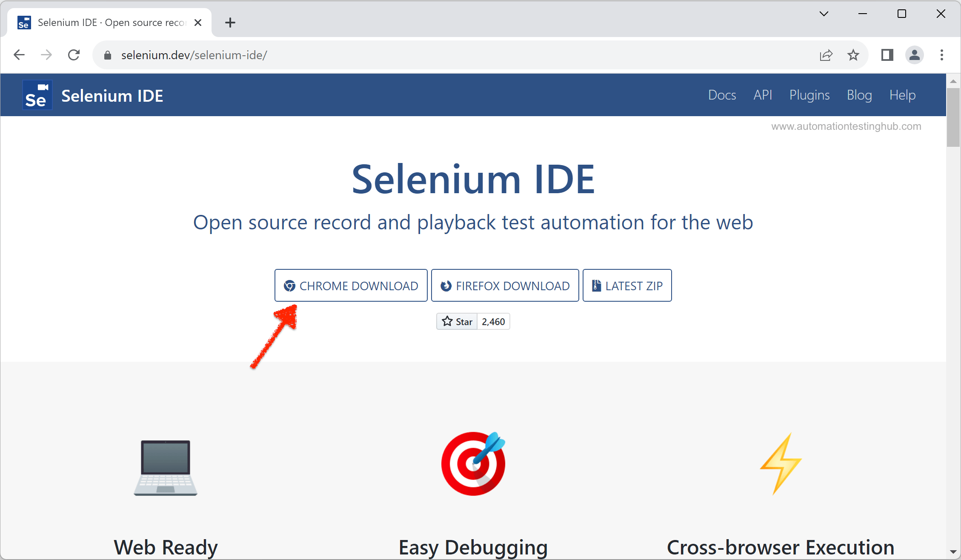Open the Plugins navigation link

809,95
